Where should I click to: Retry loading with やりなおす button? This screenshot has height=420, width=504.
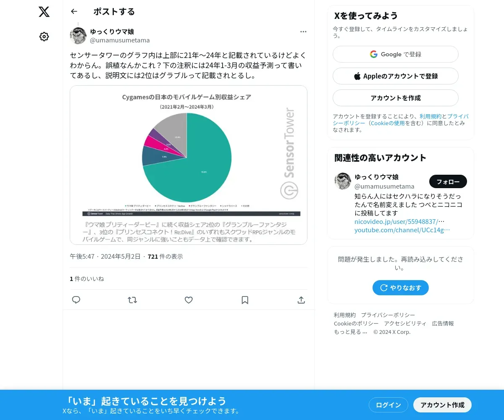(401, 288)
